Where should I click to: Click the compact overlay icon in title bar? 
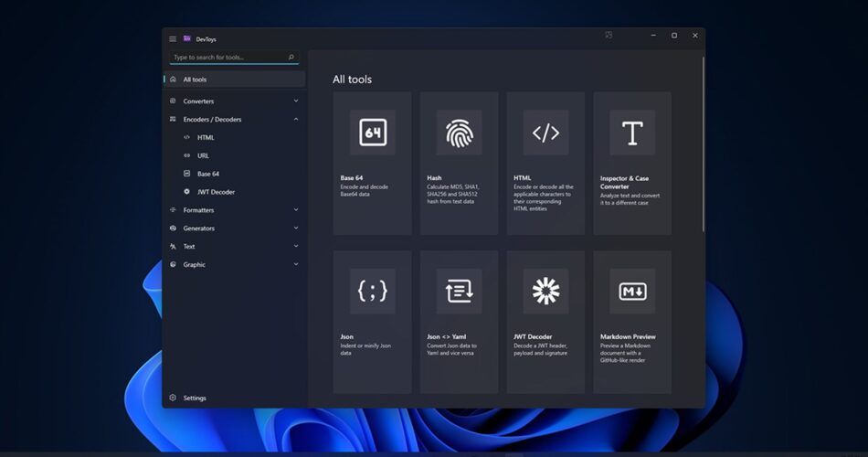[609, 35]
